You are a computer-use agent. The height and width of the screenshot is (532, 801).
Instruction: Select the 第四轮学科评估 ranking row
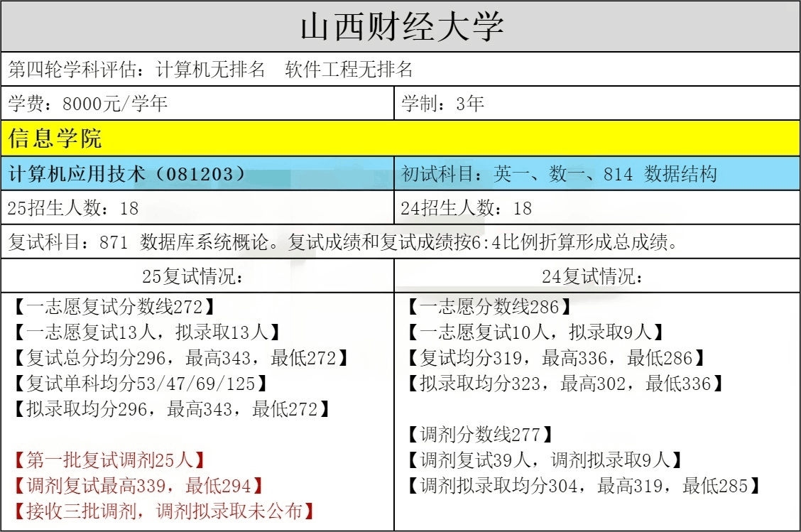[x=210, y=69]
